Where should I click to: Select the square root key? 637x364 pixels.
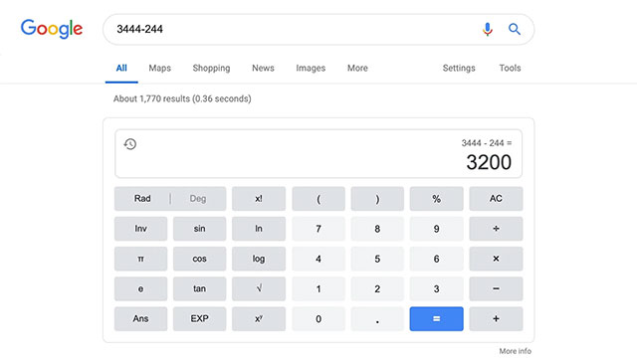pos(259,288)
